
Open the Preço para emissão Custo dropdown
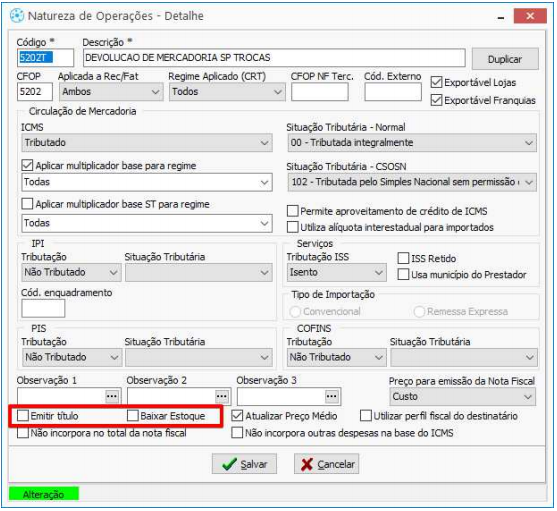click(463, 397)
